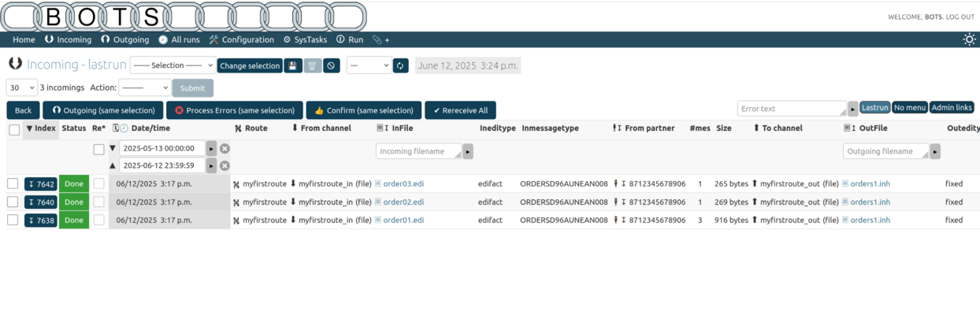The image size is (980, 312).
Task: Click the Lastrun button
Action: [874, 107]
